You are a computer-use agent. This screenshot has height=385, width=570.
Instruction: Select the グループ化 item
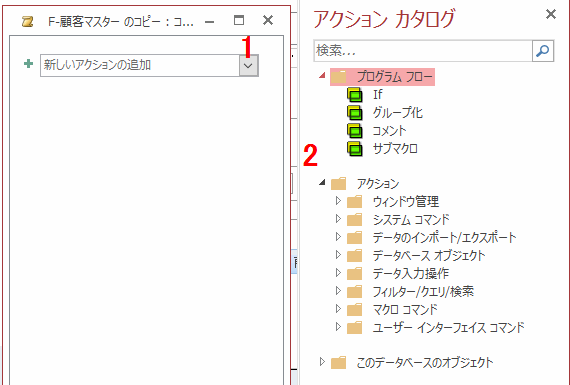point(398,113)
